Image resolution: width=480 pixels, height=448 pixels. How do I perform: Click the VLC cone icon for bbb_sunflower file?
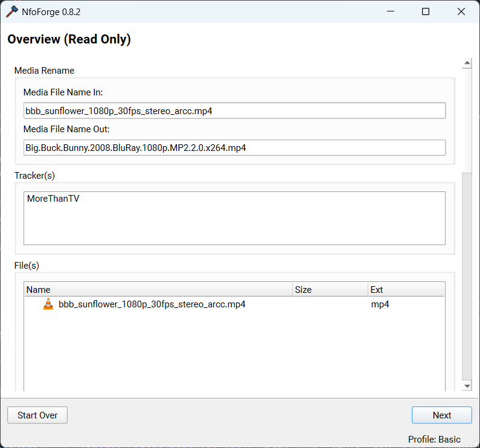(x=48, y=304)
